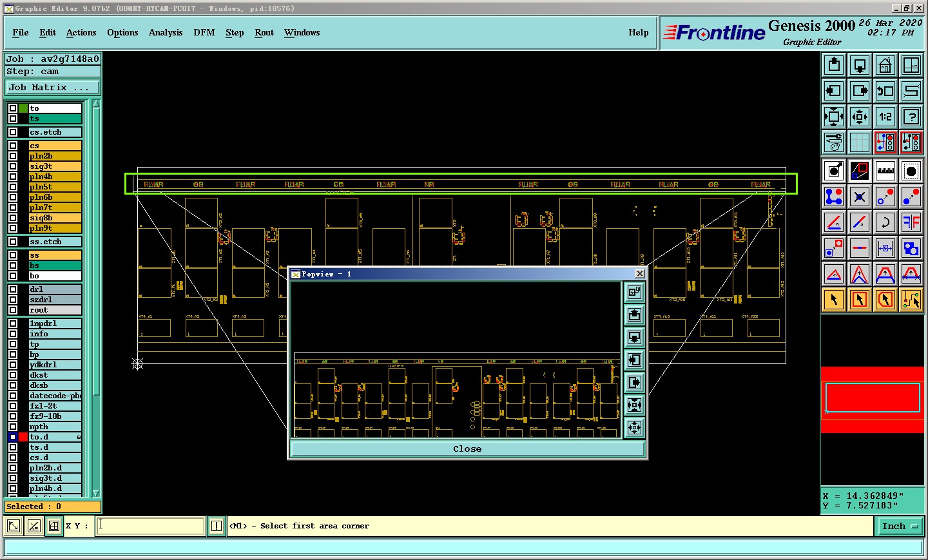Image resolution: width=928 pixels, height=560 pixels.
Task: Click the mirror FF tool icon
Action: [x=911, y=222]
